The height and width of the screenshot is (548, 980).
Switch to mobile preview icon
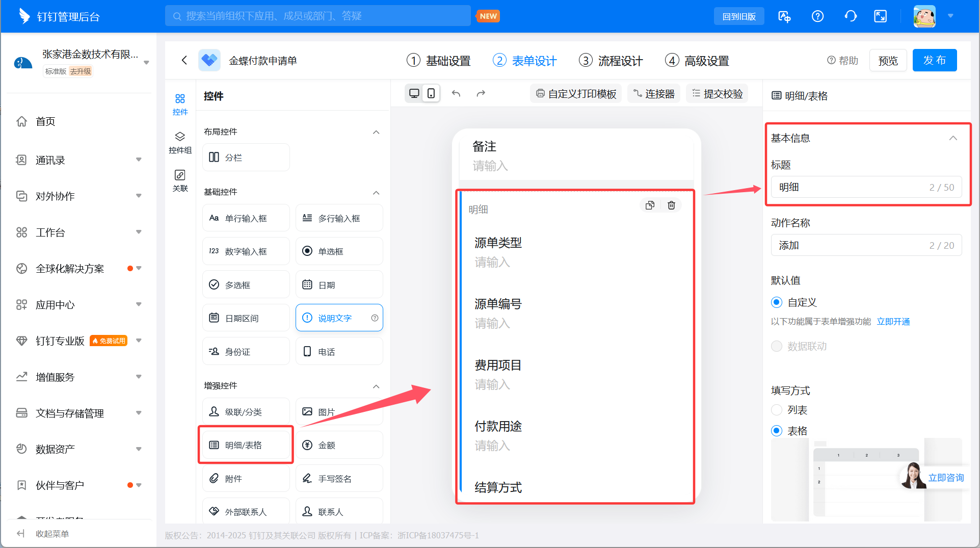coord(431,93)
